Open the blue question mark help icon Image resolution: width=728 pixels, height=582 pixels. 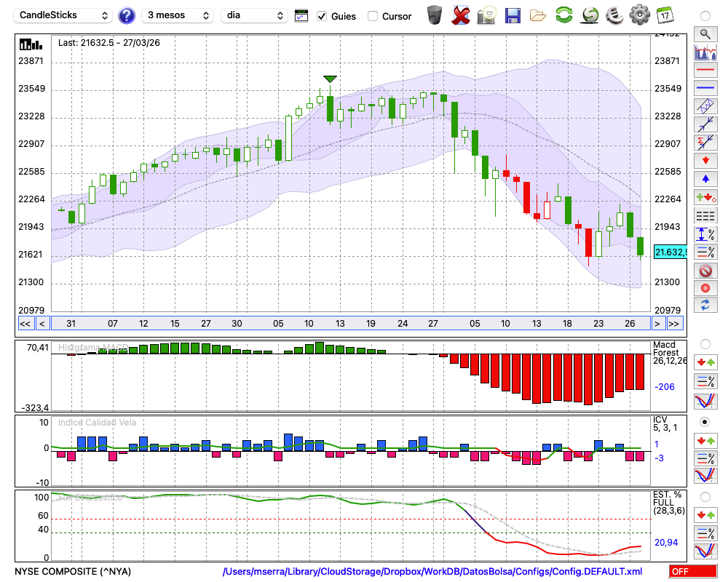pyautogui.click(x=126, y=16)
